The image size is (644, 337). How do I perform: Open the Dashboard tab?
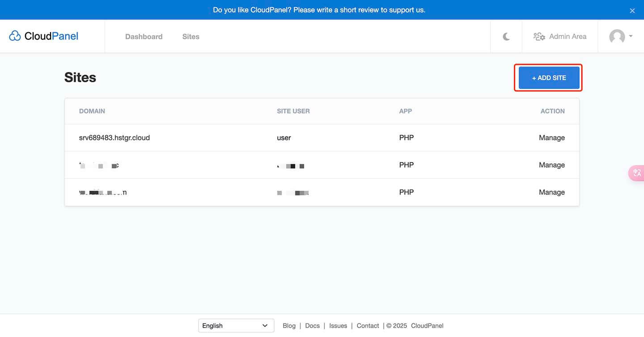(x=144, y=37)
